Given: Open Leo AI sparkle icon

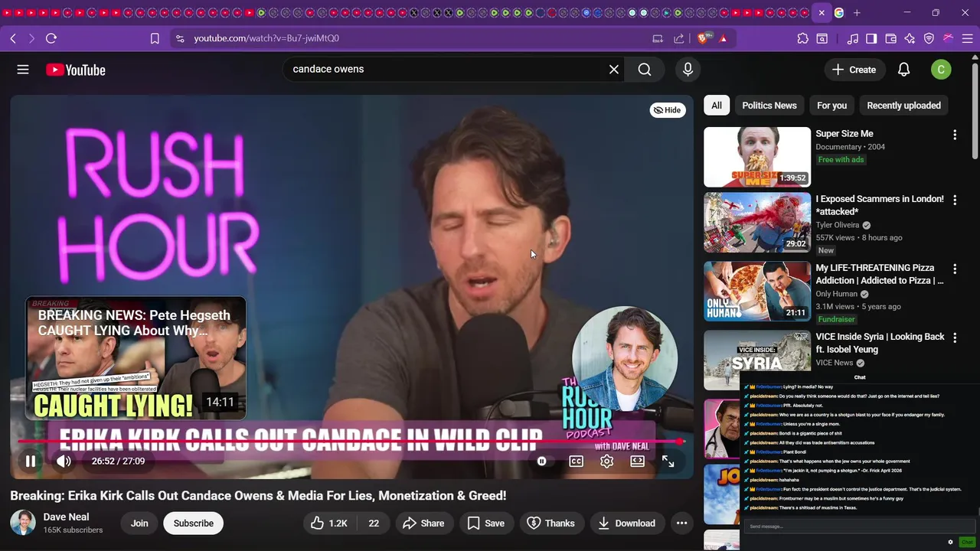Looking at the screenshot, I should 910,38.
